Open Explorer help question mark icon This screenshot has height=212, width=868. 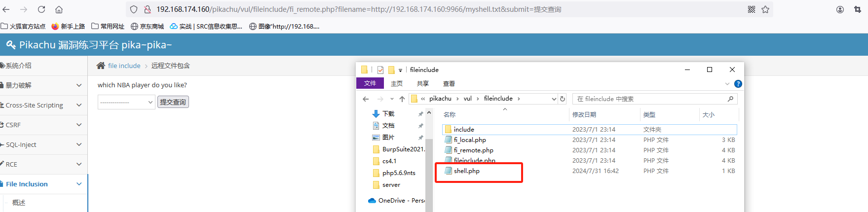738,84
